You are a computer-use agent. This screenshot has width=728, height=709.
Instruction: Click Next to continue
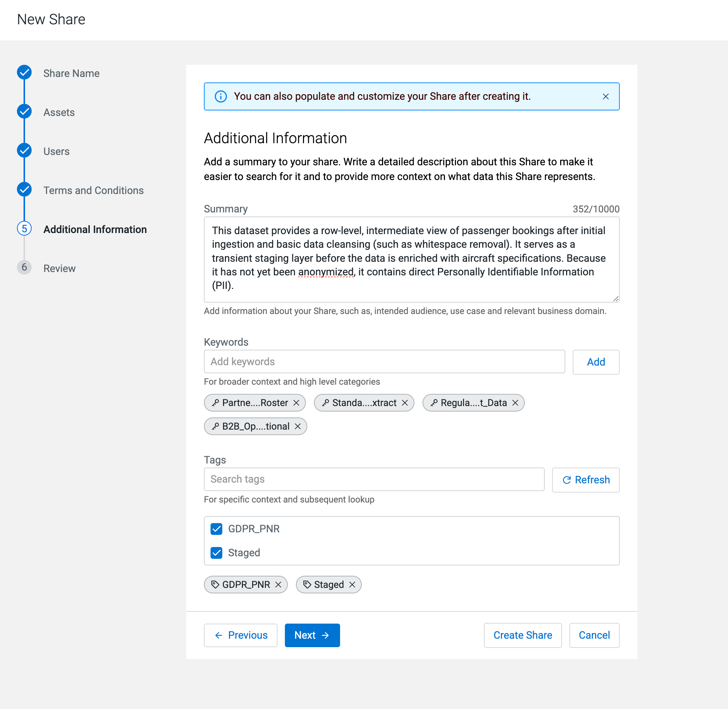312,635
